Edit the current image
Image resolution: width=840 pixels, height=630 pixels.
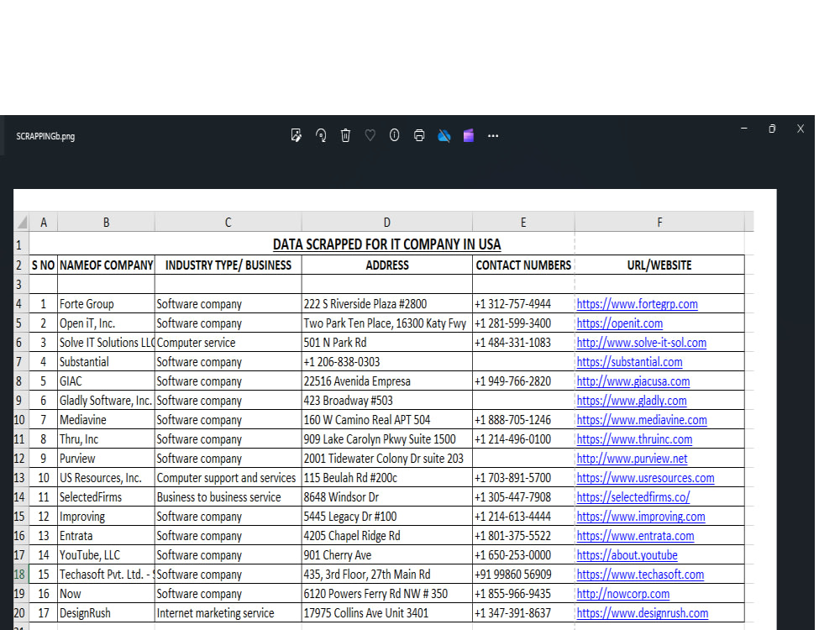pos(296,135)
